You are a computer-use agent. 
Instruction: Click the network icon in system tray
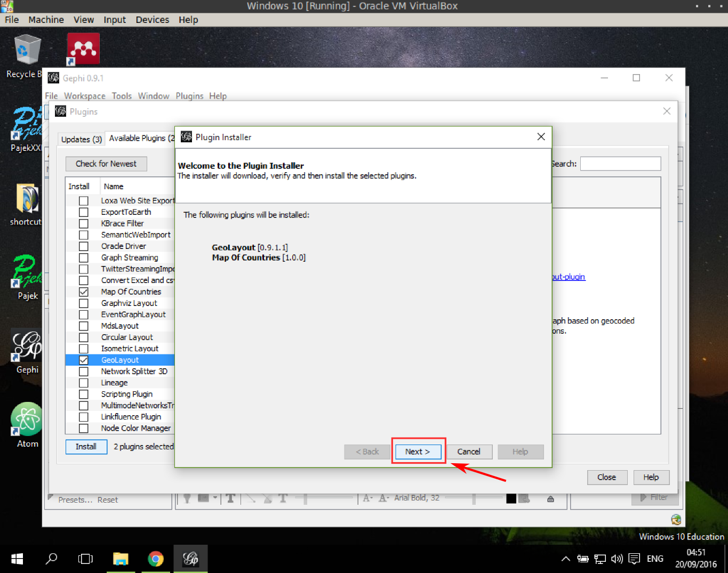600,559
